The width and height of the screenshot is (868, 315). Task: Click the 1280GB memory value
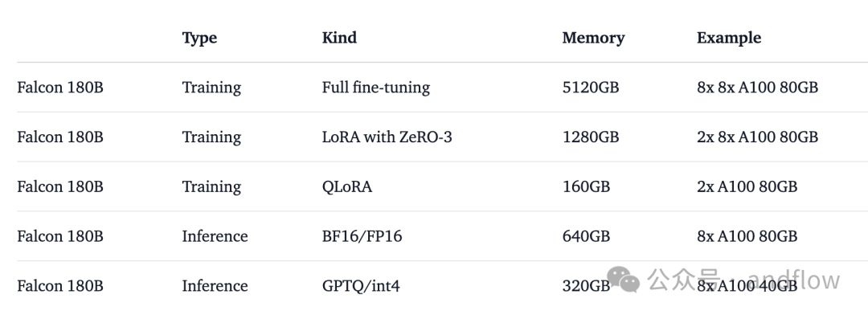tap(591, 137)
